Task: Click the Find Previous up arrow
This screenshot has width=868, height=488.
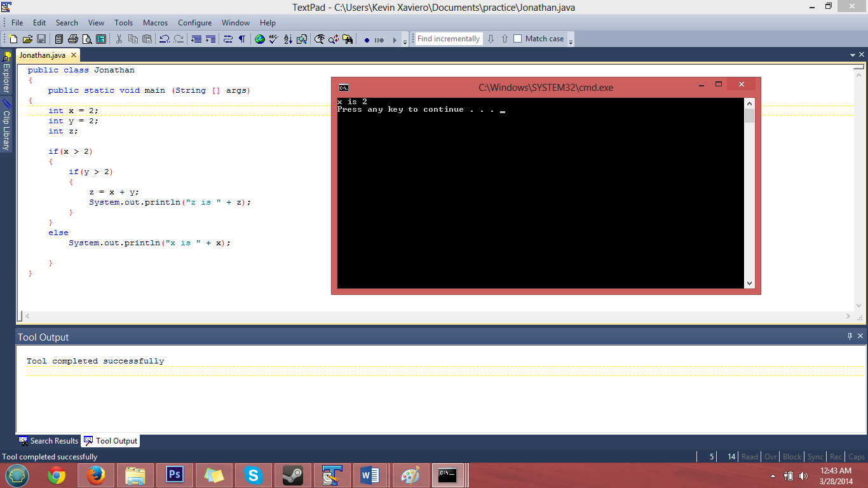Action: click(x=505, y=39)
